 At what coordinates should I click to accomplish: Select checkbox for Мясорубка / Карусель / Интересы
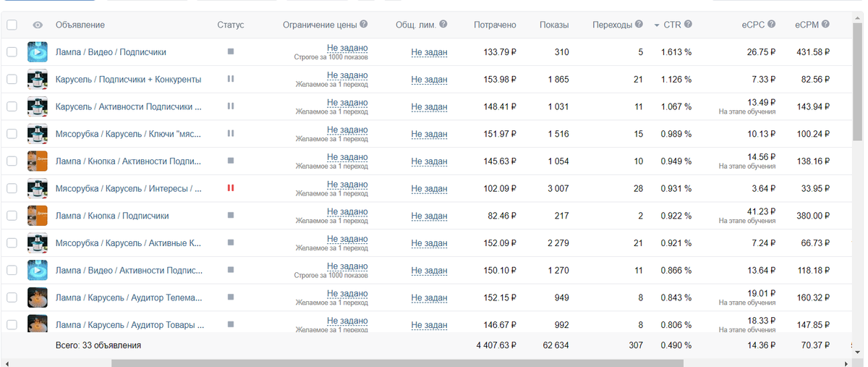coord(12,188)
